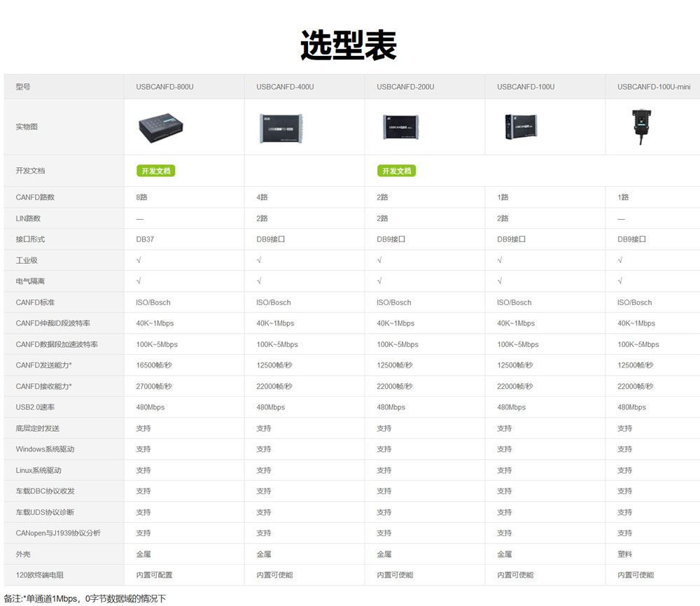Click the 4路 CANFD cell for USBCANFD-400U
The image size is (700, 606).
click(262, 197)
